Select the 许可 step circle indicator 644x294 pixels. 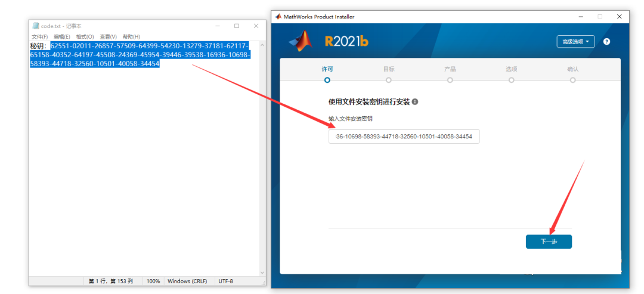[x=327, y=80]
